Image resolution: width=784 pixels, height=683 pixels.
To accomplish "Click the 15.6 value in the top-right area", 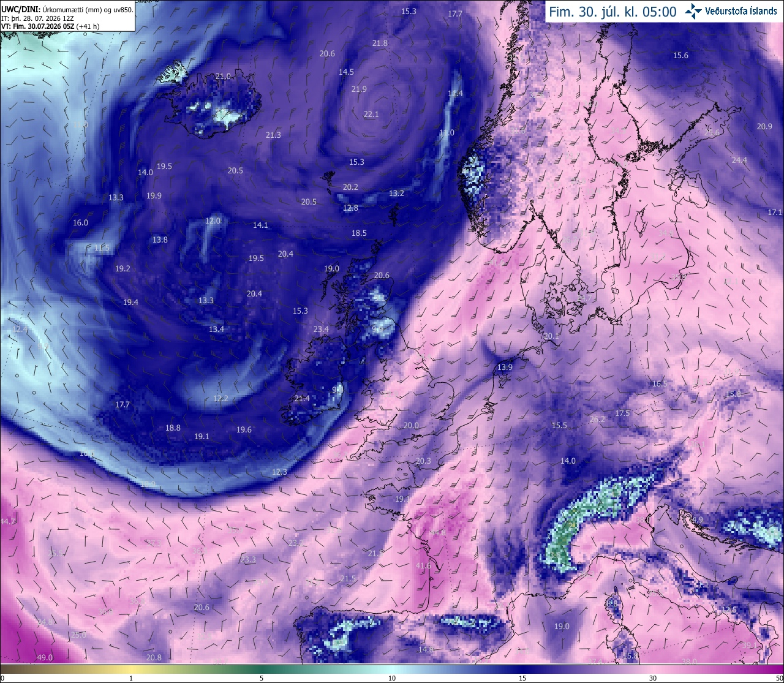I will point(680,56).
